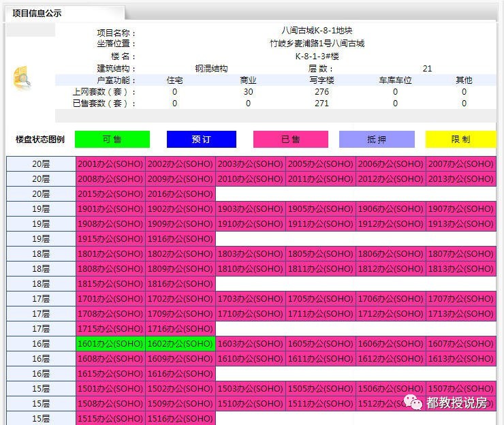Click the 钢混结构 structure value
The width and height of the screenshot is (504, 425).
tap(211, 69)
